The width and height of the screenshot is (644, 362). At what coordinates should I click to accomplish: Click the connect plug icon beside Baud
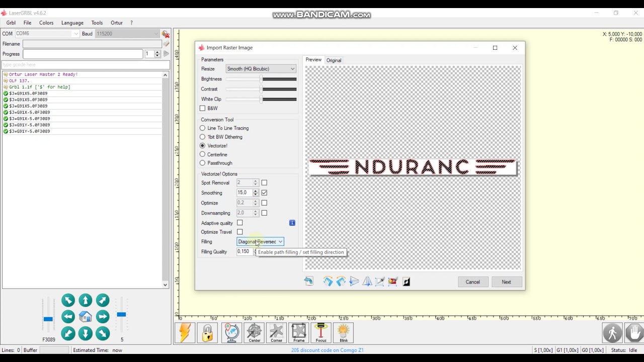coord(166,34)
